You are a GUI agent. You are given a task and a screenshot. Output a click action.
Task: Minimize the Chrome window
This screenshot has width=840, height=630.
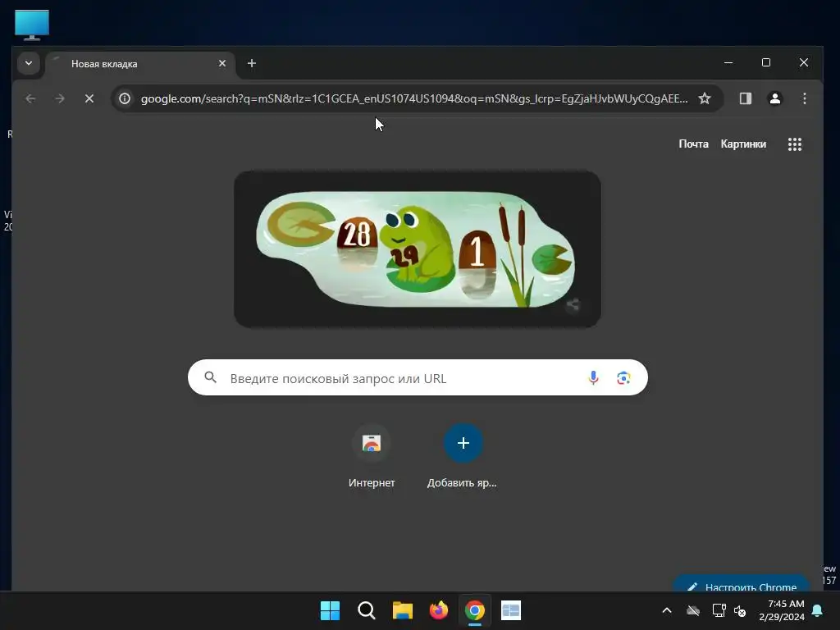tap(728, 62)
